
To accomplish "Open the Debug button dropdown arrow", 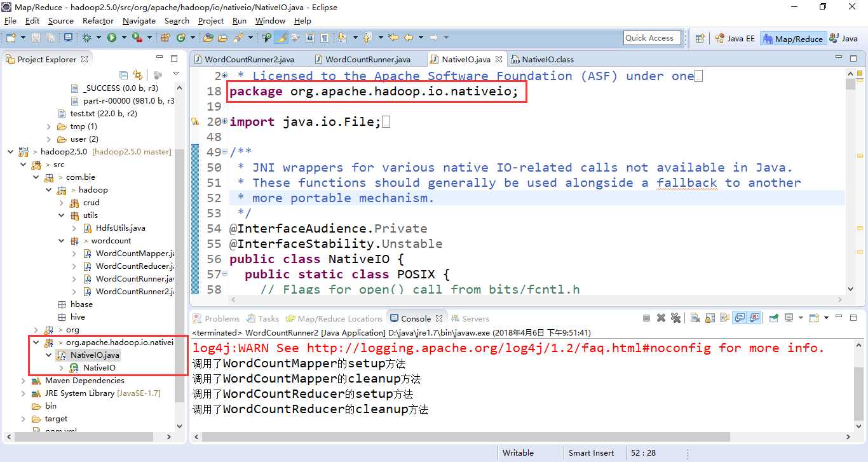I will (98, 38).
